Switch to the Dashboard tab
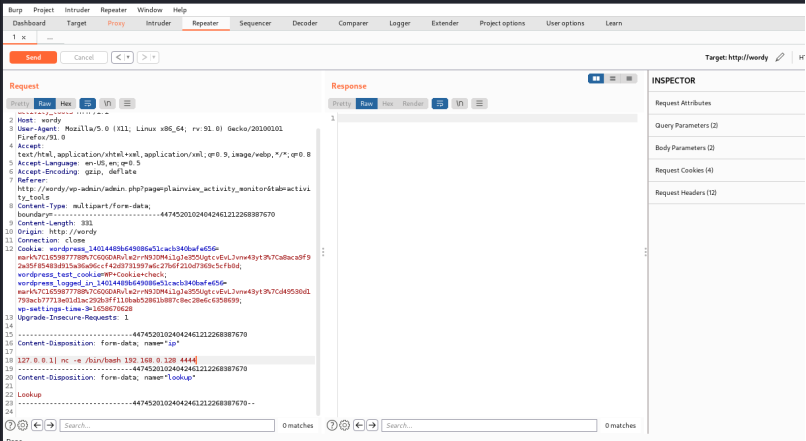The width and height of the screenshot is (806, 441). [29, 23]
